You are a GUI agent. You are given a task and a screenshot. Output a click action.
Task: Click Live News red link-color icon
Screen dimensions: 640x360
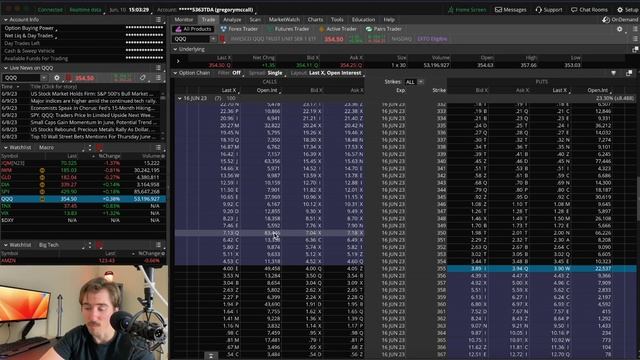69,78
